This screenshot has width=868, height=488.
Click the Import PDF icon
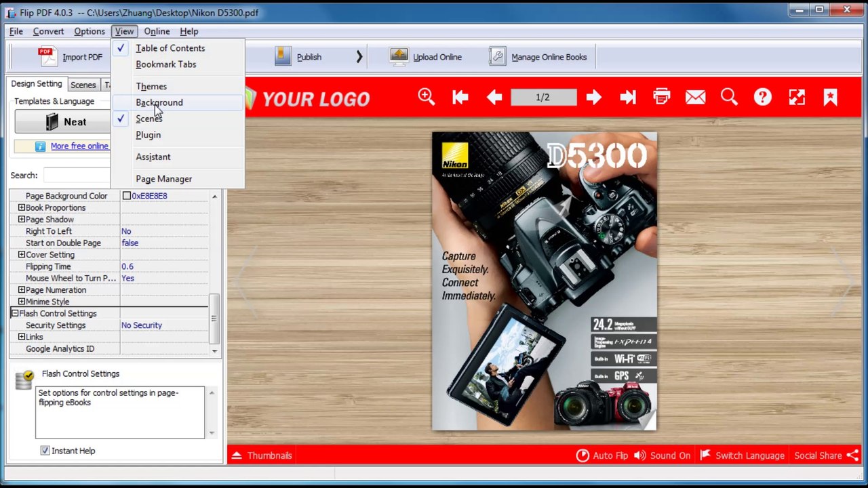[x=48, y=57]
